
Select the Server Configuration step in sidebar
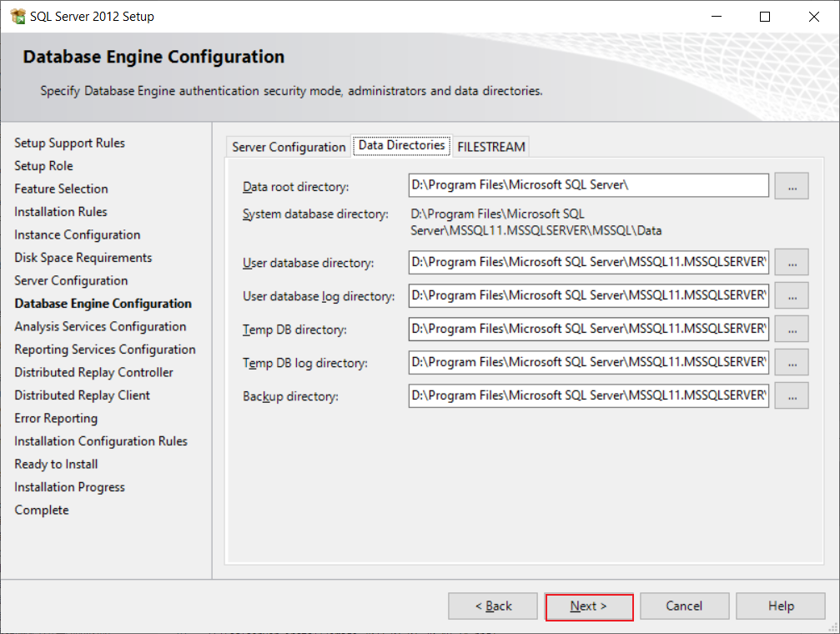71,281
